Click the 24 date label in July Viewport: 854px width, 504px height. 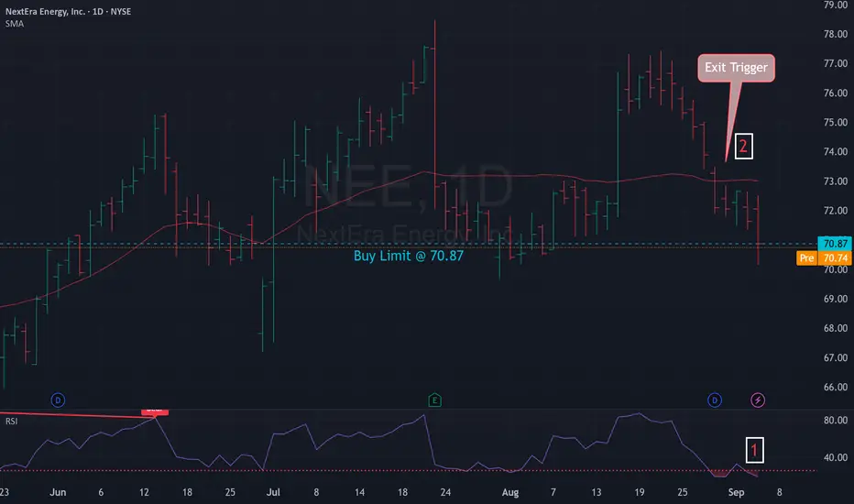(x=445, y=492)
